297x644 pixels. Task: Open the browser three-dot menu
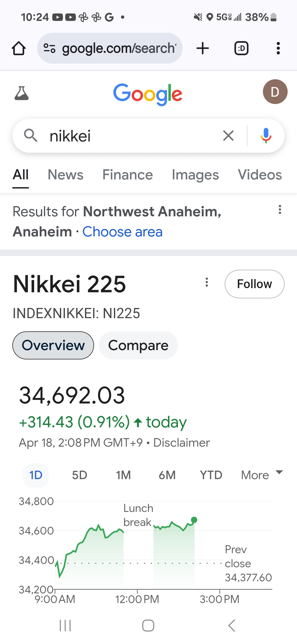[278, 48]
